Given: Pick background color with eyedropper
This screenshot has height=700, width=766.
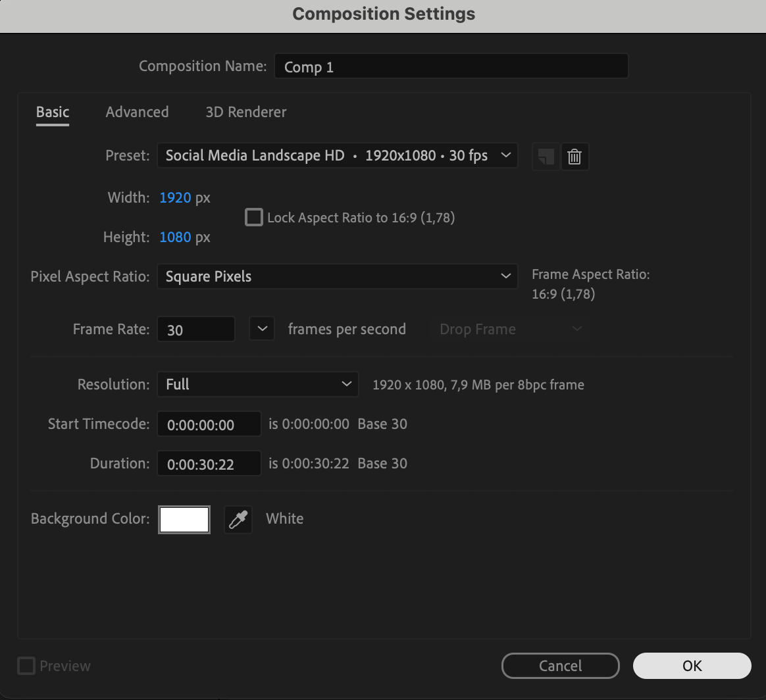Looking at the screenshot, I should point(238,519).
